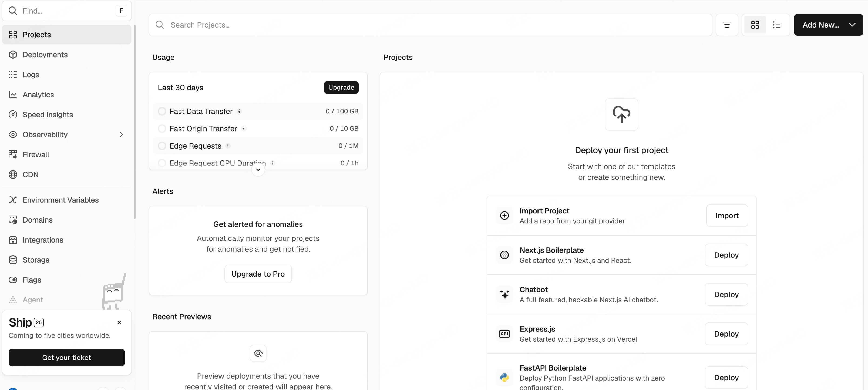Click the F shortcut key badge

[121, 11]
